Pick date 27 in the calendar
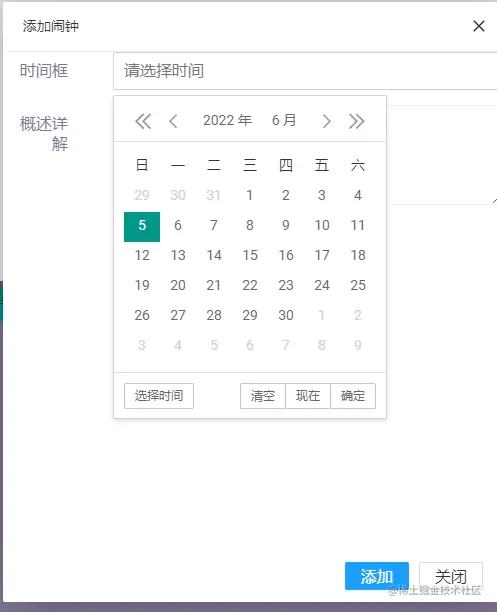The width and height of the screenshot is (497, 612). point(178,315)
